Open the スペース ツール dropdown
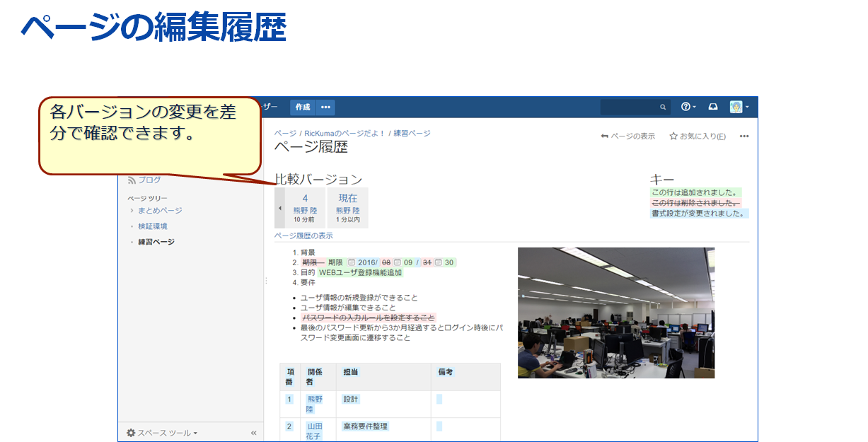 coord(162,433)
